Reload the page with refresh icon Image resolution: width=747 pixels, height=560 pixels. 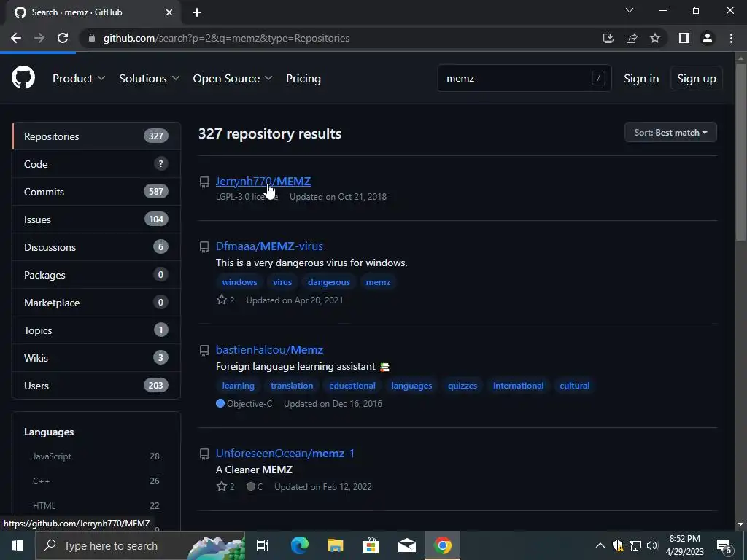point(63,38)
